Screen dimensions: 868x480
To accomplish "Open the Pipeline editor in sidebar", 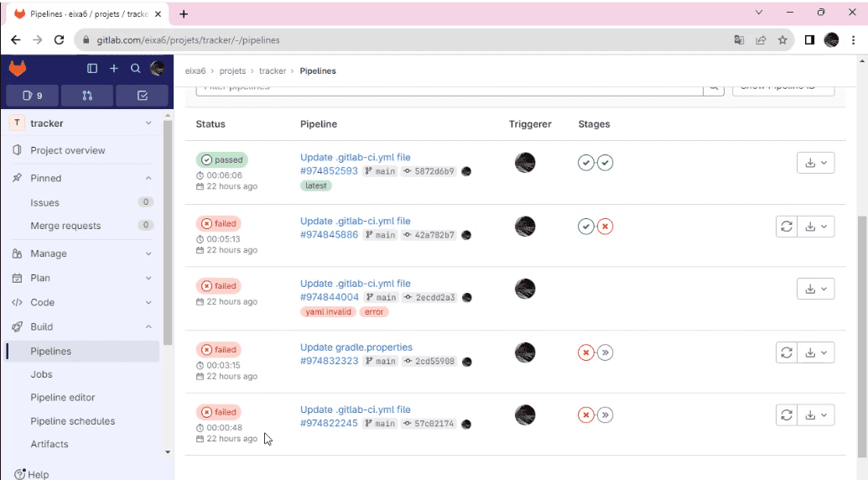I will click(x=63, y=398).
